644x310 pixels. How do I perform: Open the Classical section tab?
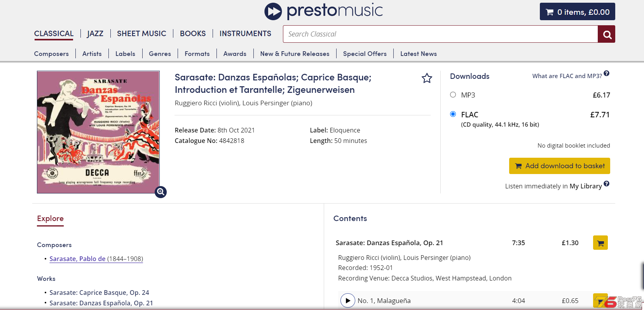click(x=54, y=34)
